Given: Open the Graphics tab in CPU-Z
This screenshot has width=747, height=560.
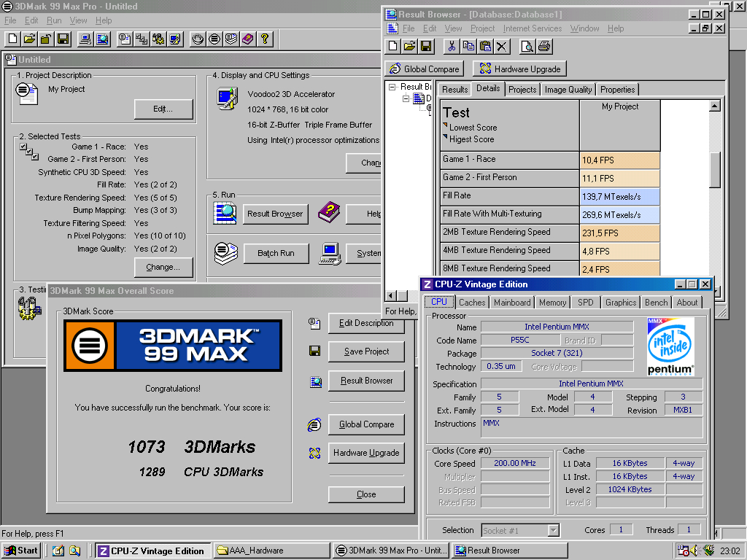Looking at the screenshot, I should [x=621, y=303].
